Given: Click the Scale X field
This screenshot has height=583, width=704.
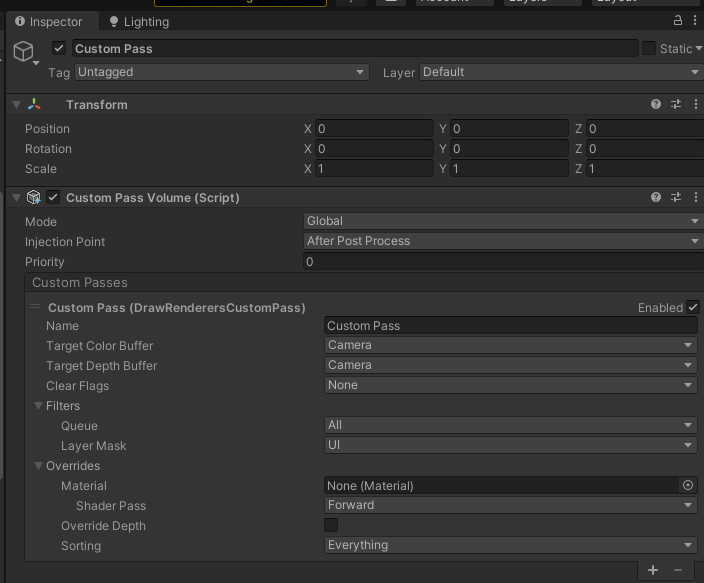Looking at the screenshot, I should 374,169.
